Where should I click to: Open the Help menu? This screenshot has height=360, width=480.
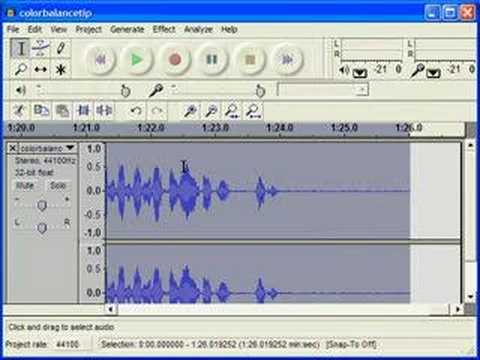229,29
